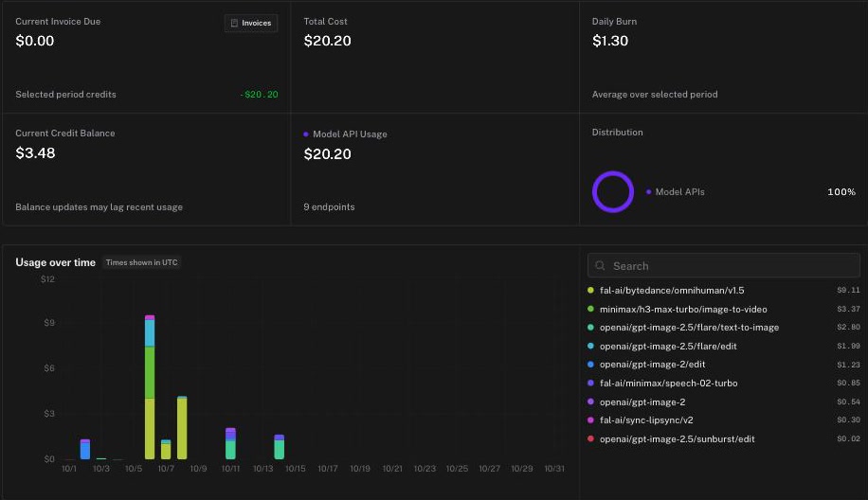Click the tall stacked usage bar
The height and width of the screenshot is (500, 868).
pyautogui.click(x=150, y=387)
